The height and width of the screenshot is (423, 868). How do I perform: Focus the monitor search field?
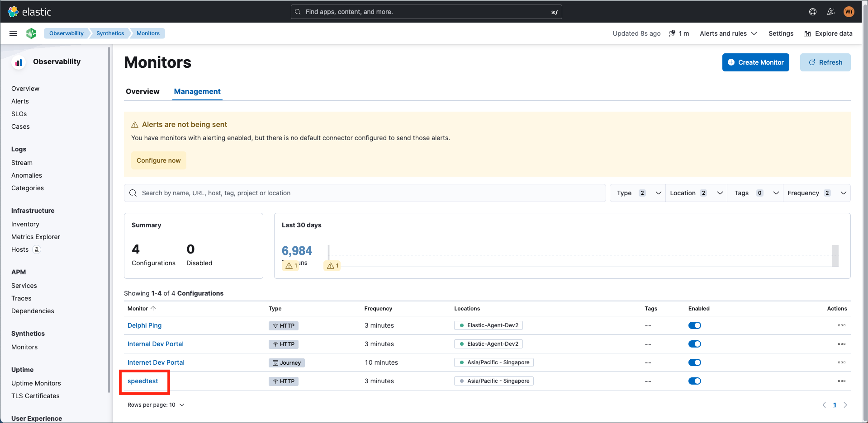pos(365,193)
